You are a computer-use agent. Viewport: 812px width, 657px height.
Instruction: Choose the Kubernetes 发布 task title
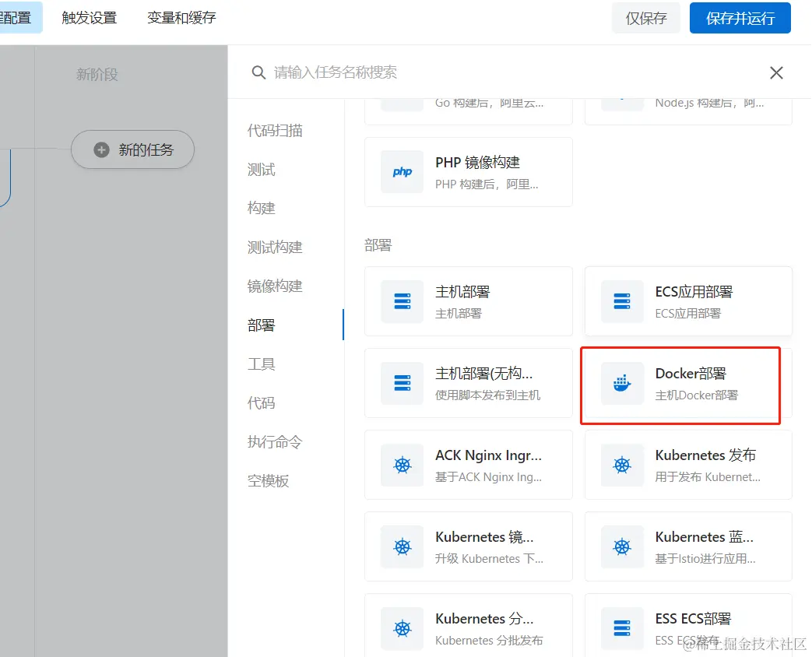point(705,455)
